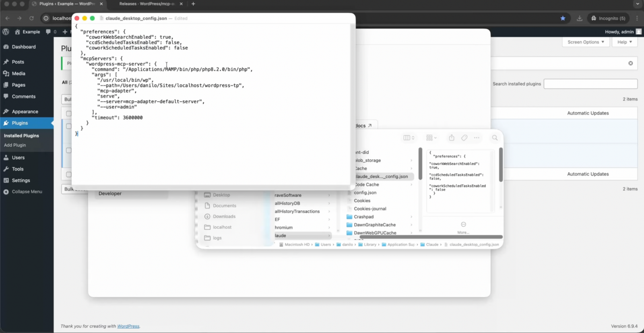644x333 pixels.
Task: Click the Finder horizontal scrollbar
Action: point(431,237)
